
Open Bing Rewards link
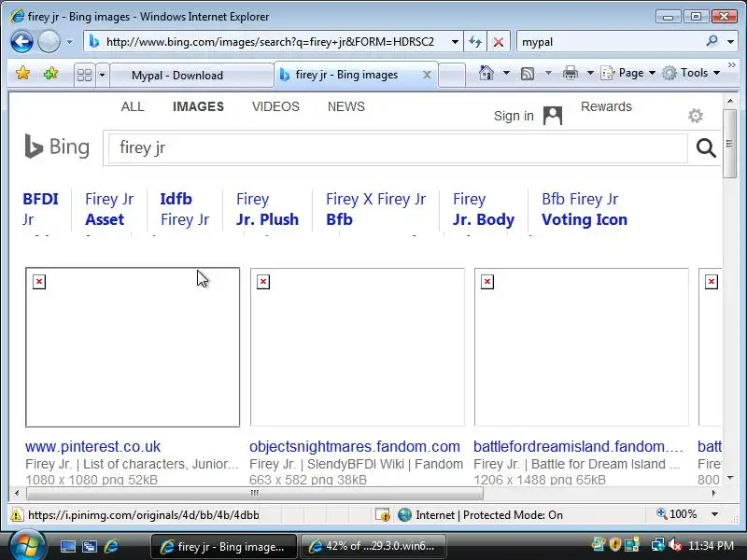(x=606, y=106)
